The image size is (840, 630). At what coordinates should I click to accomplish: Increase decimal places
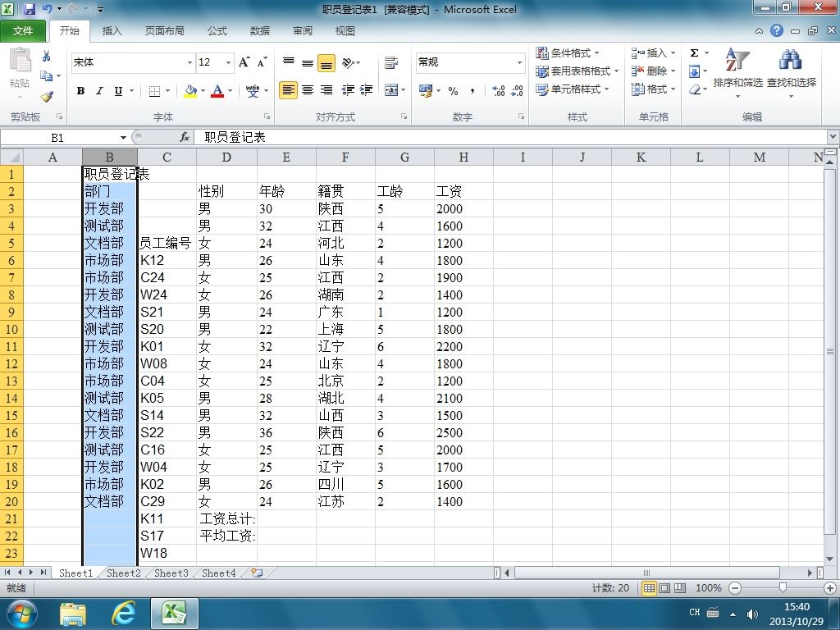click(498, 90)
